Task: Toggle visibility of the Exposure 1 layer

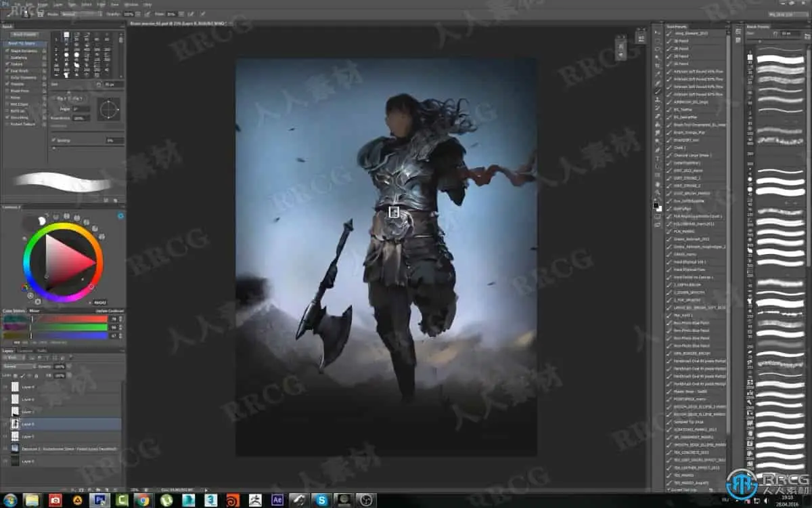Action: [5, 448]
